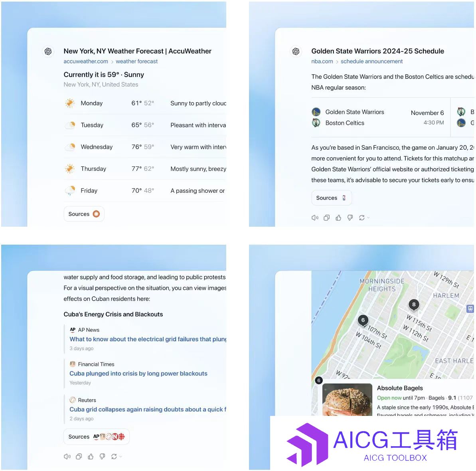
Task: Select the Wednesday forecast row label
Action: (97, 147)
